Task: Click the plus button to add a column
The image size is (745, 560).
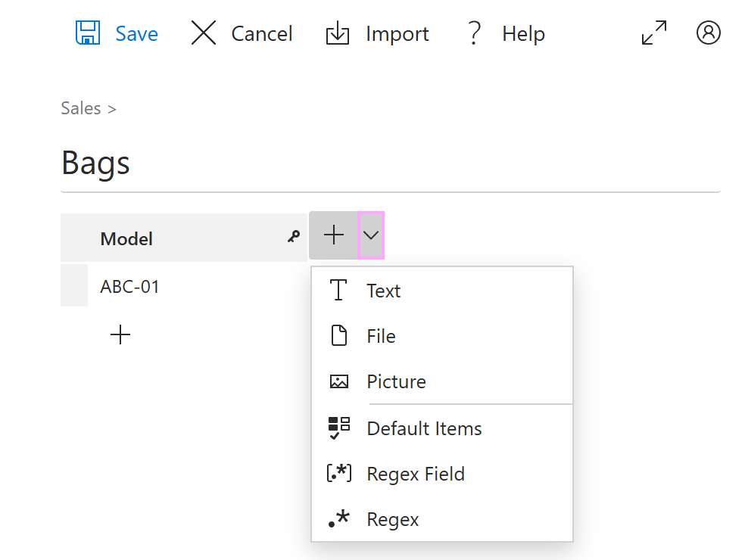Action: (x=333, y=235)
